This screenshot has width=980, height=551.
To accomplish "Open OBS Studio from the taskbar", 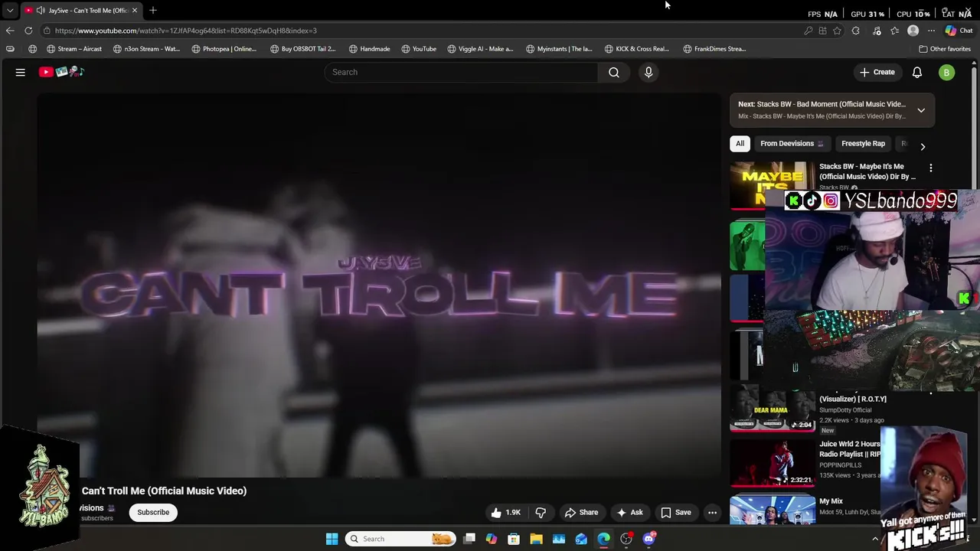I will pos(626,539).
